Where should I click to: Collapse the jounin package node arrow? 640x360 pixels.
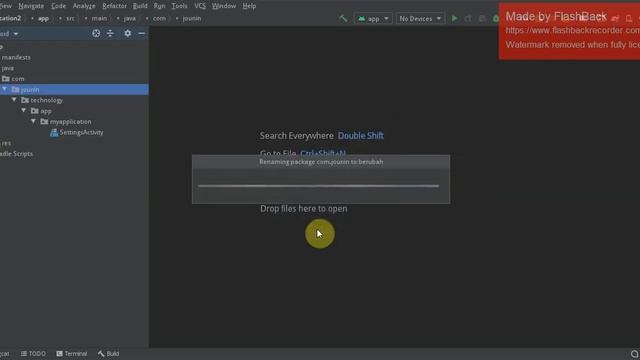click(5, 89)
